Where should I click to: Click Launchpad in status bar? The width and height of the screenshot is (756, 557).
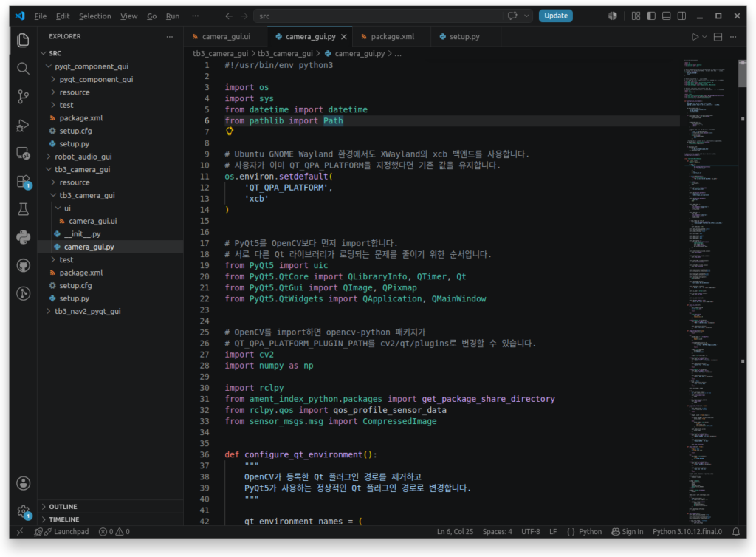click(x=61, y=532)
